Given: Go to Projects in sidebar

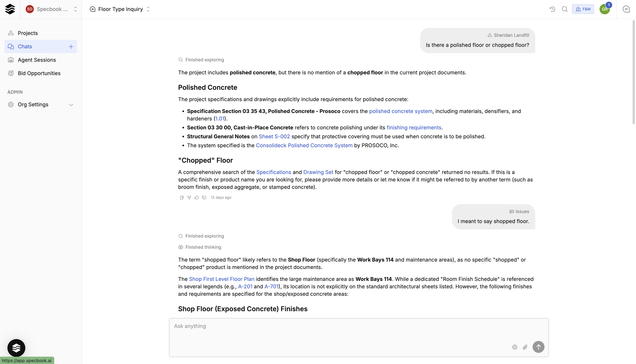Looking at the screenshot, I should [41, 33].
